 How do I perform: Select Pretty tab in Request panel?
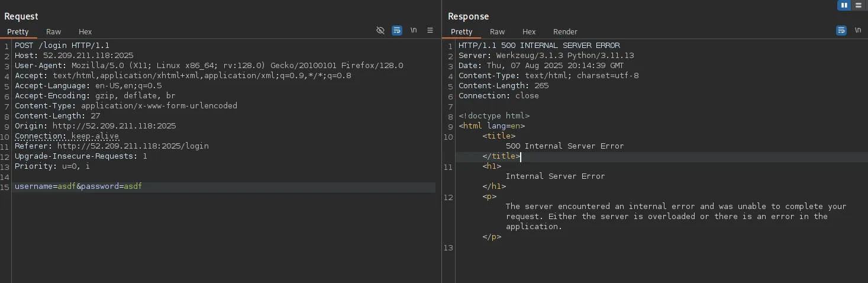click(18, 32)
